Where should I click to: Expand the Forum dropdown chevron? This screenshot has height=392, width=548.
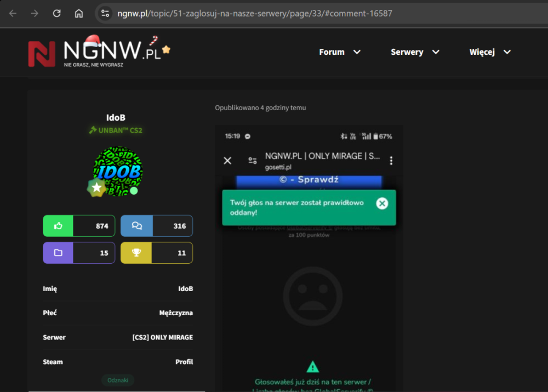tap(357, 52)
